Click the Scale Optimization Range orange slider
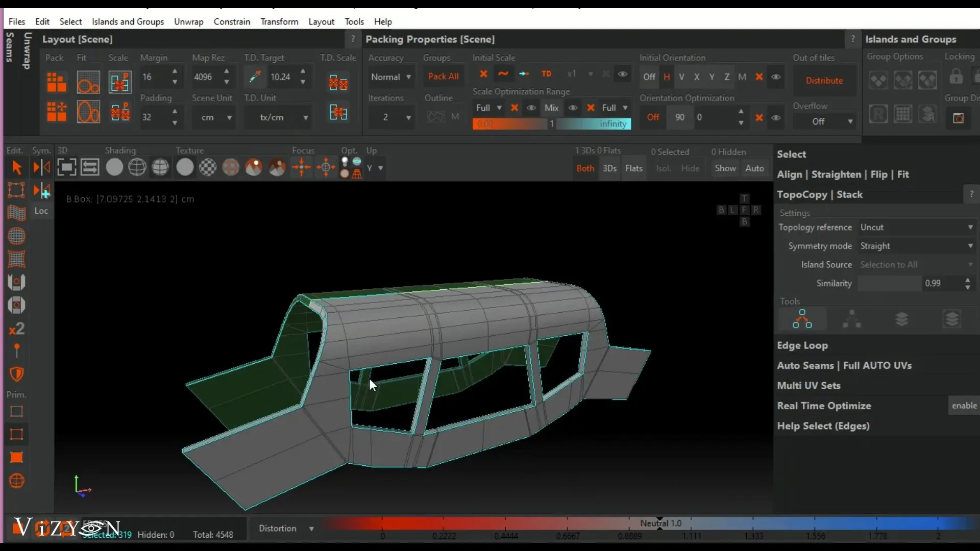 point(509,124)
